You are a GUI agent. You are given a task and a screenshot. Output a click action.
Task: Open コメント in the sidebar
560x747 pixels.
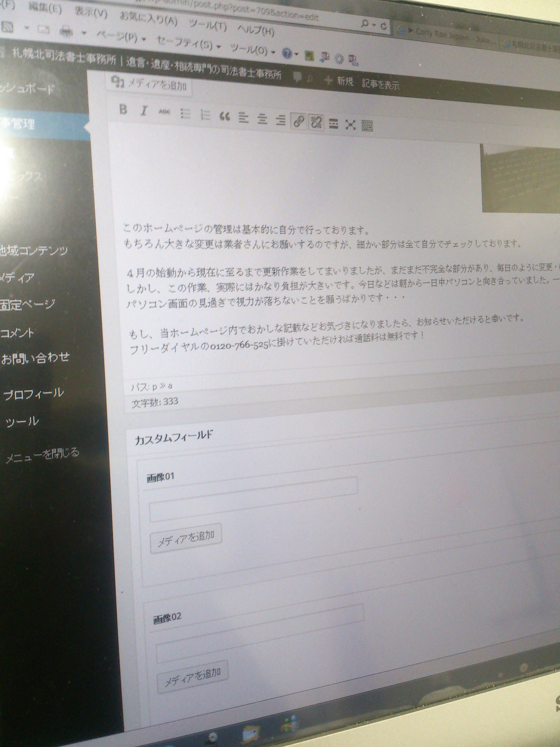(18, 333)
